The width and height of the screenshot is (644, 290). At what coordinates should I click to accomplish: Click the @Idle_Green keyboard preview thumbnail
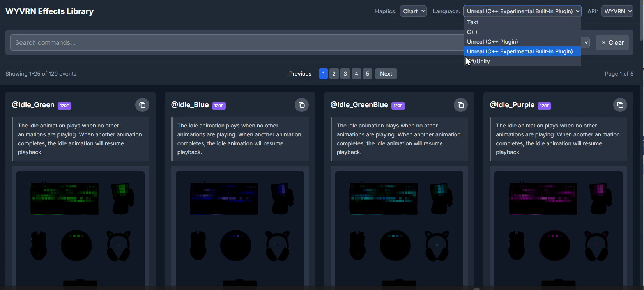point(65,198)
